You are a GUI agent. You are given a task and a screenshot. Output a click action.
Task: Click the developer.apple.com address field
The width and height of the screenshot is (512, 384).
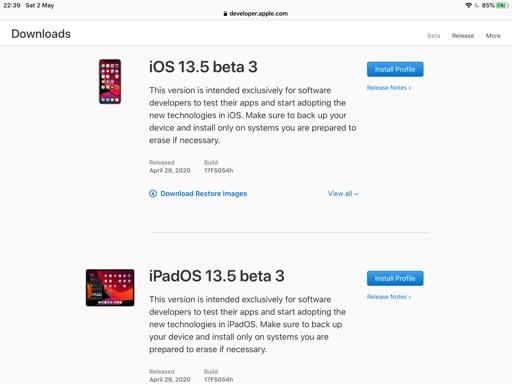click(256, 14)
